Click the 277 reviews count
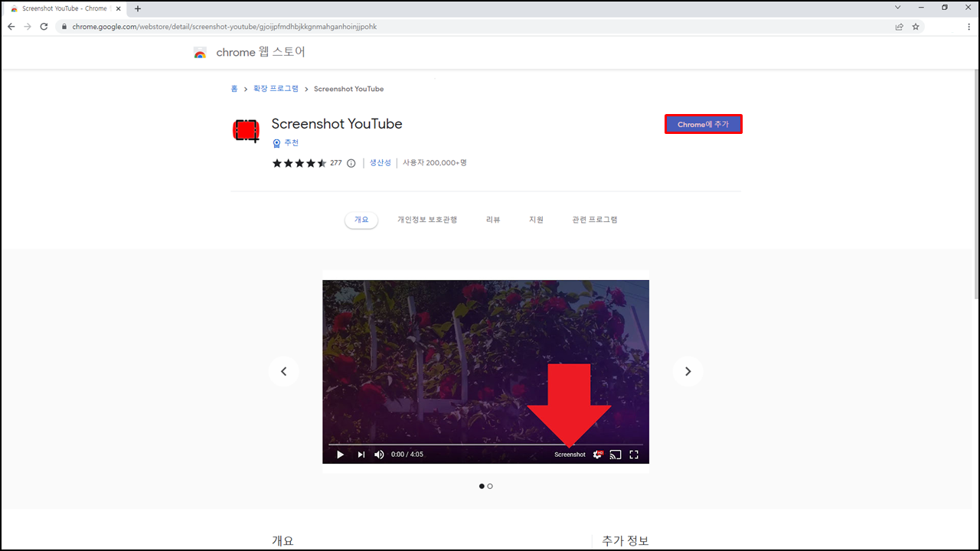Viewport: 980px width, 551px height. tap(336, 163)
